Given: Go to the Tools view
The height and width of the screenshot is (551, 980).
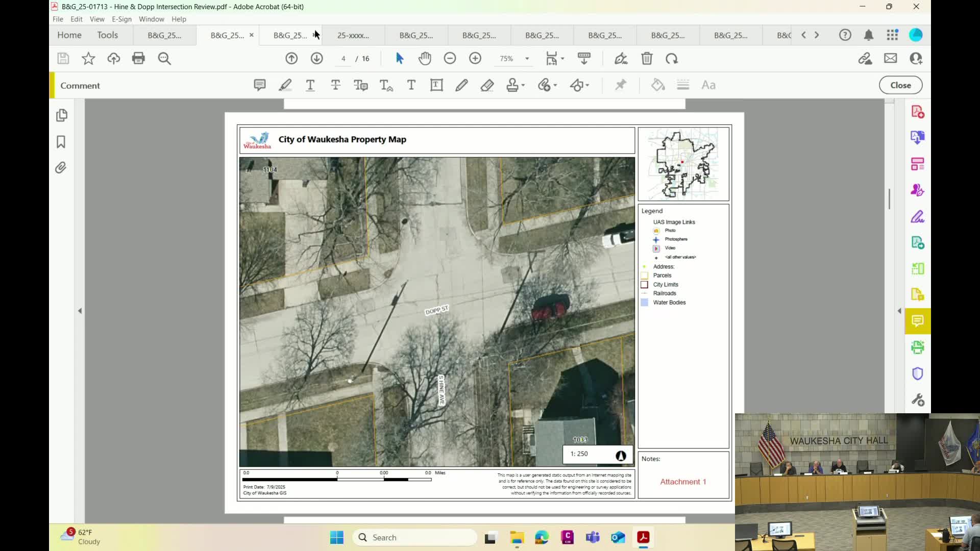Looking at the screenshot, I should [x=107, y=35].
